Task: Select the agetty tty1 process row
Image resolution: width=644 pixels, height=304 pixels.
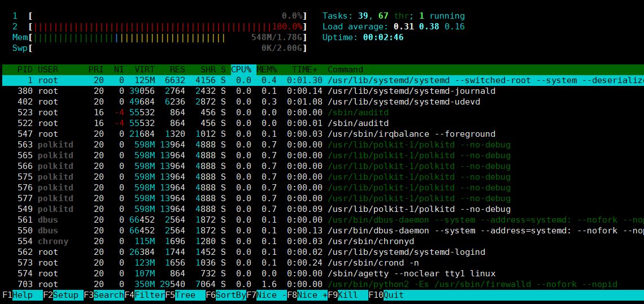Action: point(323,273)
